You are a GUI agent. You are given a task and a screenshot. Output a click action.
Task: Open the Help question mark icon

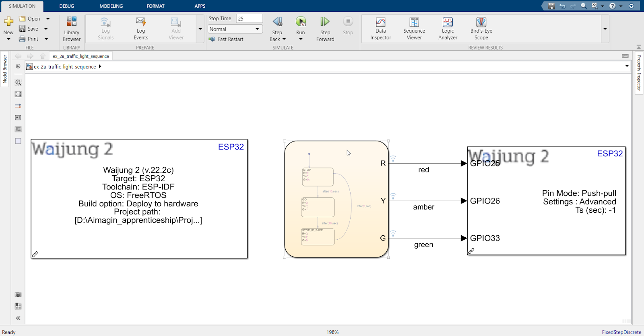click(x=612, y=6)
